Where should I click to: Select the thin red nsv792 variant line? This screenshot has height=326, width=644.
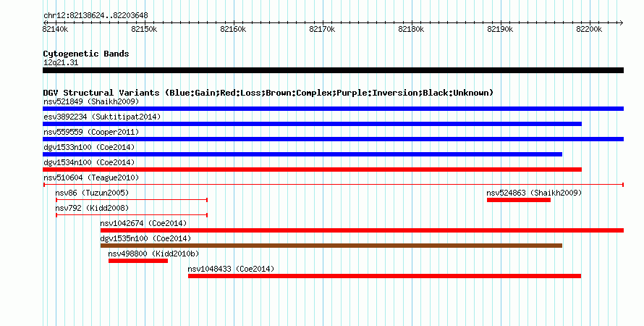pyautogui.click(x=132, y=215)
